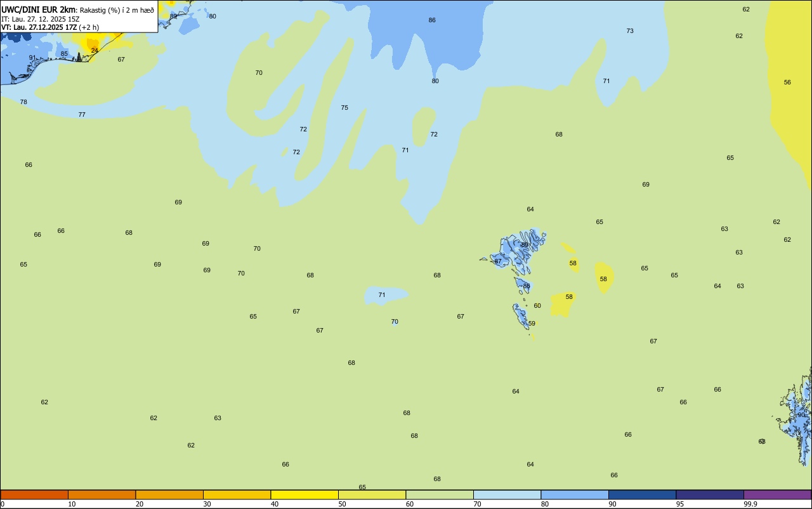Click the '24' humidity value on orange patch
Screen dimensions: 812x509
pyautogui.click(x=95, y=50)
